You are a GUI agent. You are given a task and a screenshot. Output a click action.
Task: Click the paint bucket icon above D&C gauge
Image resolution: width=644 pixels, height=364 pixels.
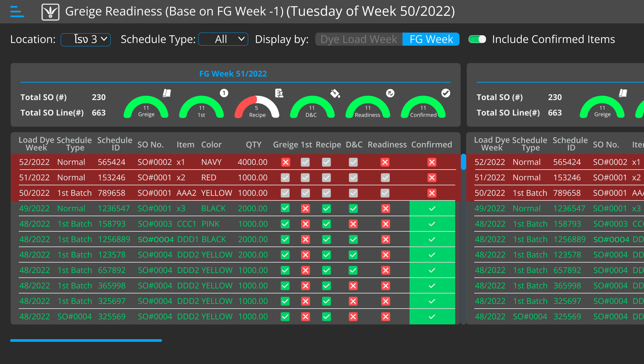tap(335, 93)
